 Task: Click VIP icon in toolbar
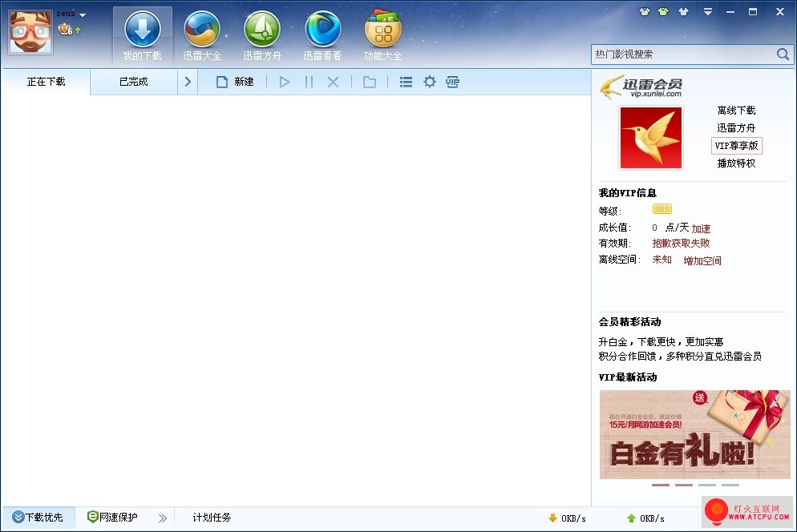click(x=452, y=82)
